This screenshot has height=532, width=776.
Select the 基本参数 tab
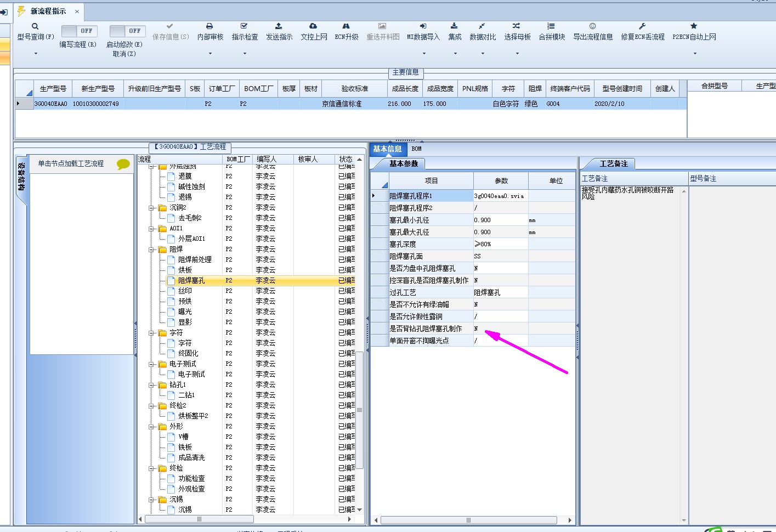point(404,163)
